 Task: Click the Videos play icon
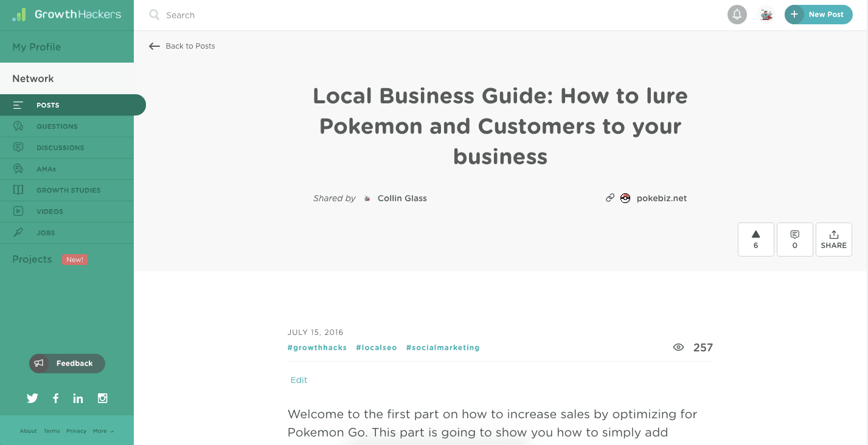click(x=18, y=212)
